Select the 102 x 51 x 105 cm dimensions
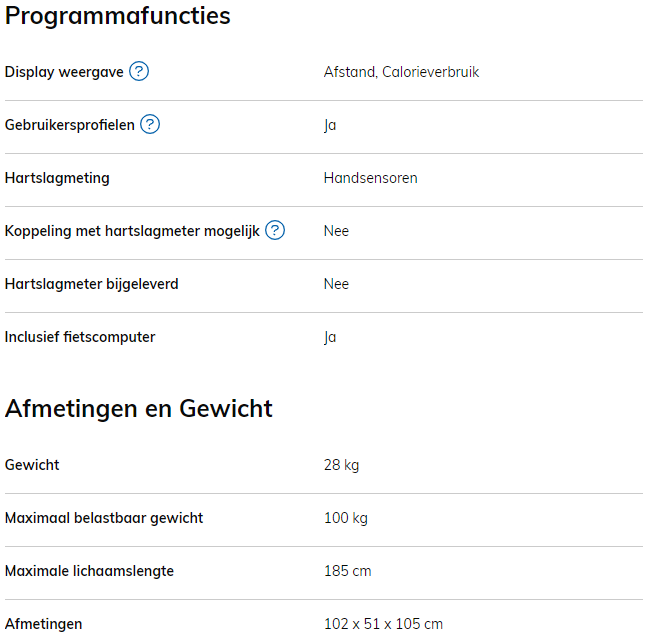Screen dimensions: 647x637 coord(383,624)
